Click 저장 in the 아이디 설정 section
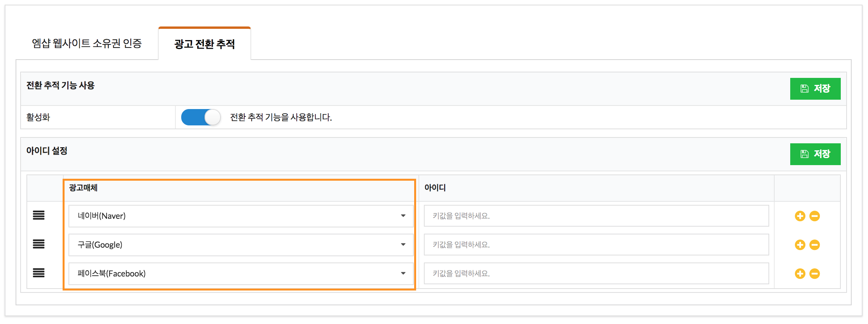The image size is (868, 324). click(x=815, y=154)
